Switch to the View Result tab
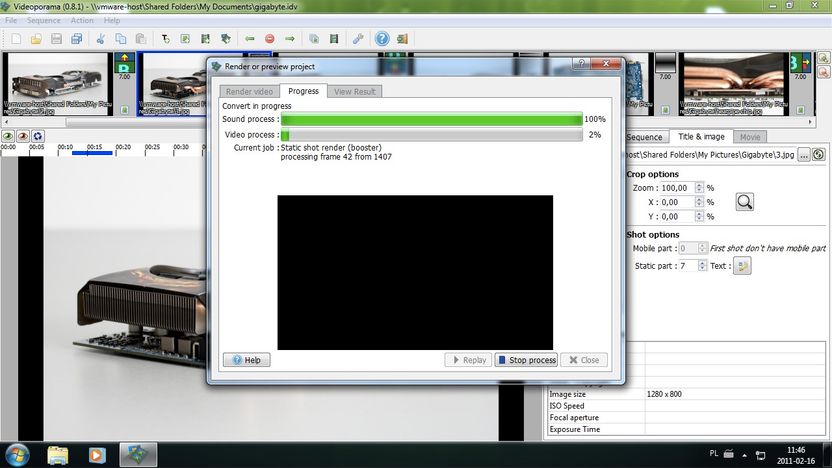Image resolution: width=832 pixels, height=468 pixels. pyautogui.click(x=354, y=91)
